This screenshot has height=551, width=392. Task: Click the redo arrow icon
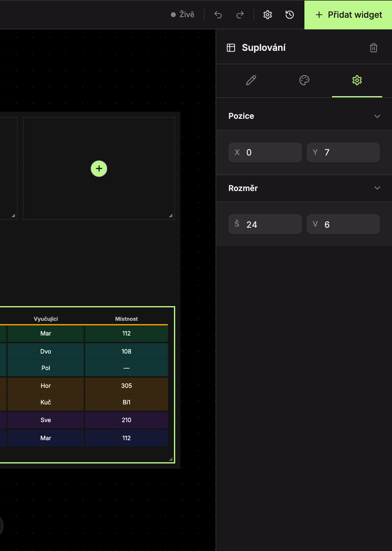pos(240,15)
